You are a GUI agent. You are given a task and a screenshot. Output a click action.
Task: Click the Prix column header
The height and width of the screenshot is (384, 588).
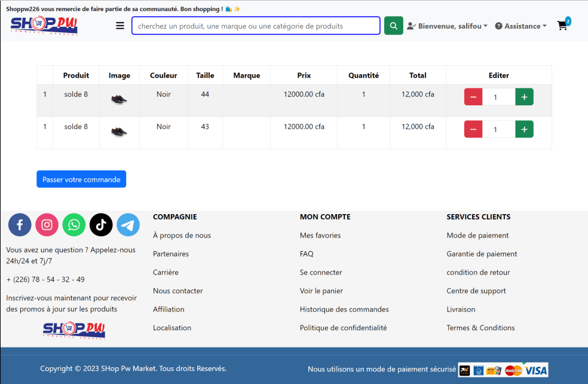point(304,75)
